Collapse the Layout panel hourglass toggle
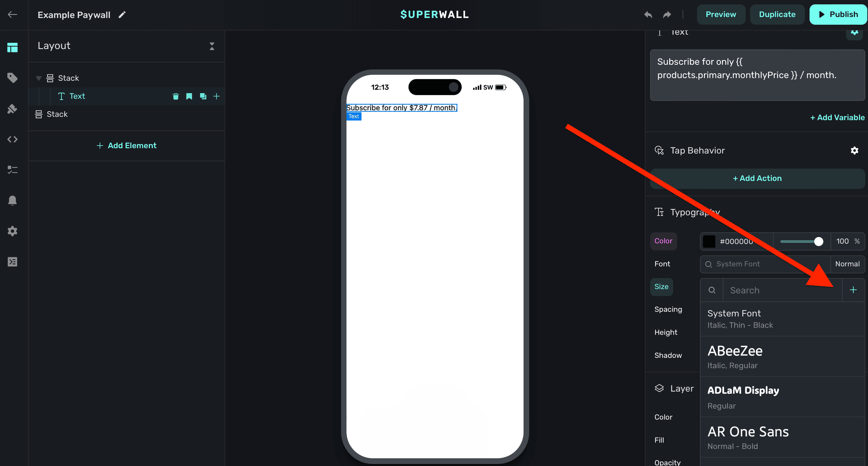Image resolution: width=868 pixels, height=466 pixels. [212, 46]
